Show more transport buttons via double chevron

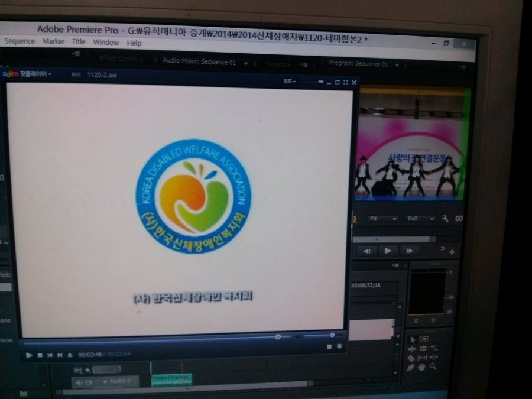pos(442,249)
